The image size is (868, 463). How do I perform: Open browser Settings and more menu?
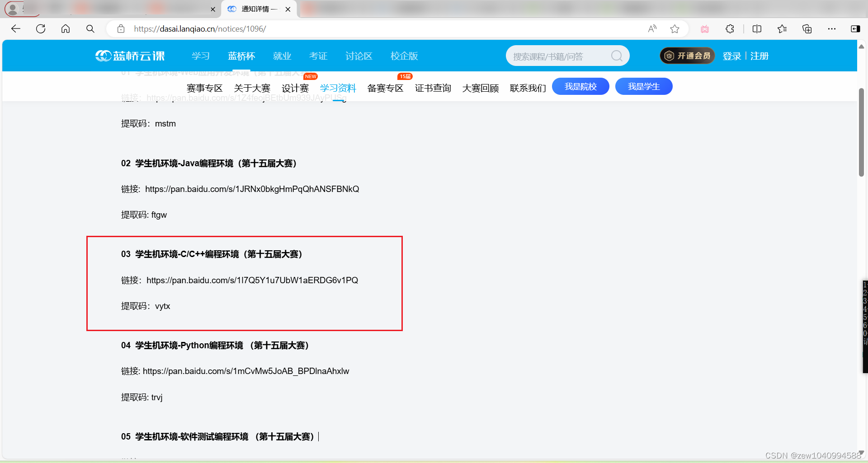(832, 29)
